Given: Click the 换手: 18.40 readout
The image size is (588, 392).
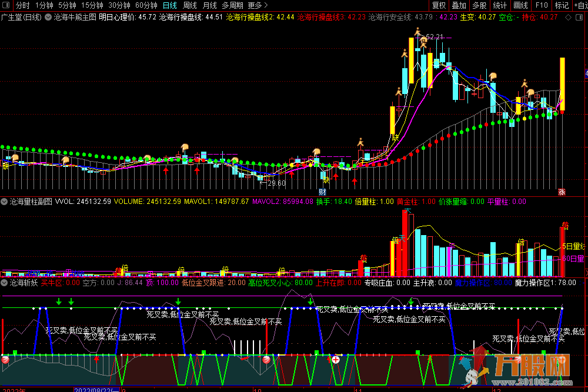Looking at the screenshot, I should pyautogui.click(x=334, y=202).
